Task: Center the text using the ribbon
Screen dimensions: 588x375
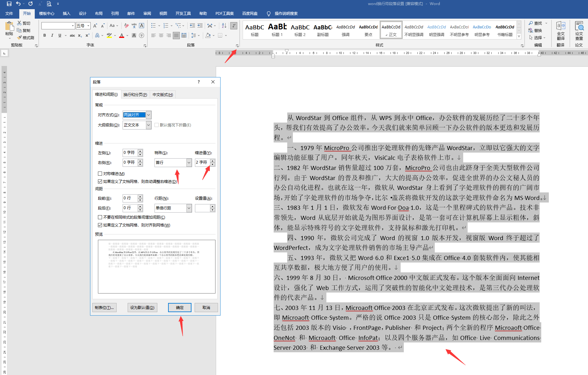Action: (161, 35)
